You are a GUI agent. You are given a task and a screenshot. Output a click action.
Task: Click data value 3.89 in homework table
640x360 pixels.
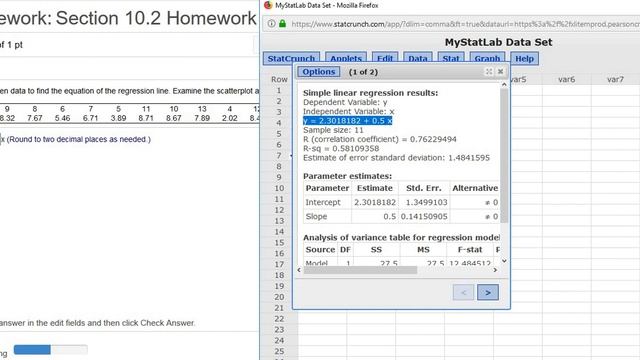tap(118, 118)
